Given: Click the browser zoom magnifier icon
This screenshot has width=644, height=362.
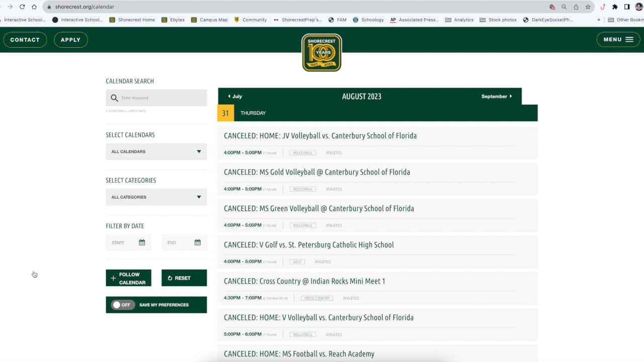Looking at the screenshot, I should click(564, 7).
